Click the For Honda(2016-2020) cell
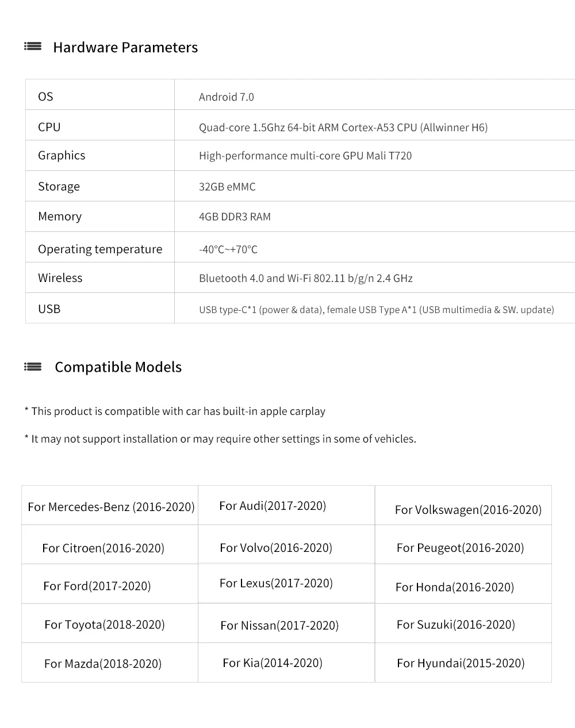 click(455, 587)
